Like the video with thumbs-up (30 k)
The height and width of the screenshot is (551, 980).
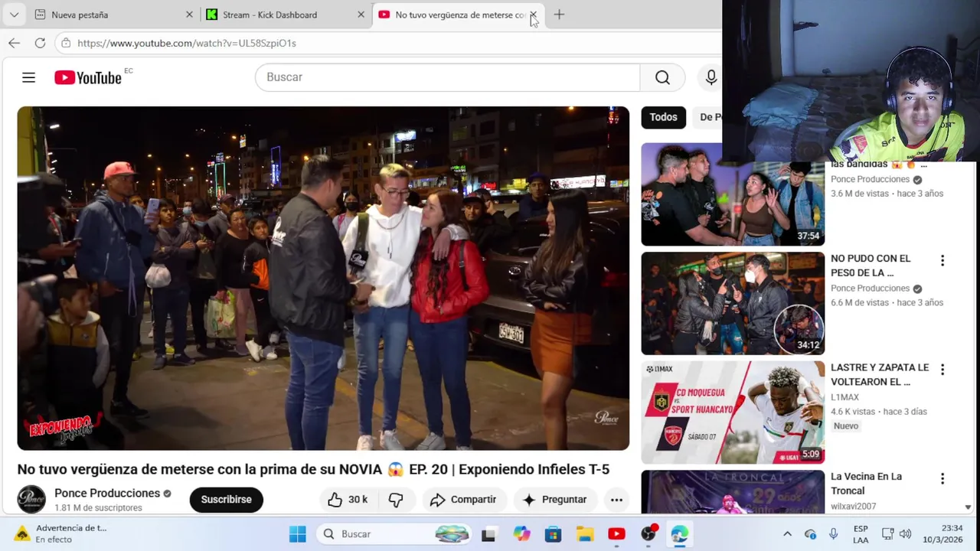(x=348, y=500)
